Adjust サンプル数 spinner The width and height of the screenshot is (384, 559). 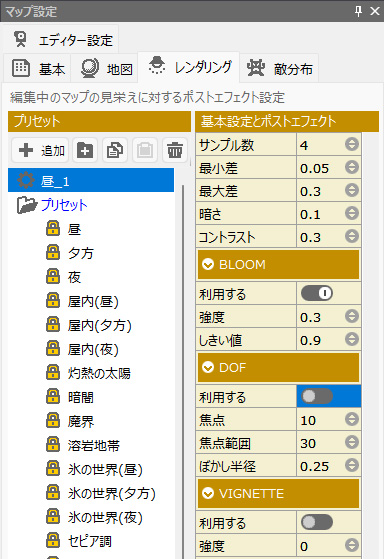tap(352, 144)
